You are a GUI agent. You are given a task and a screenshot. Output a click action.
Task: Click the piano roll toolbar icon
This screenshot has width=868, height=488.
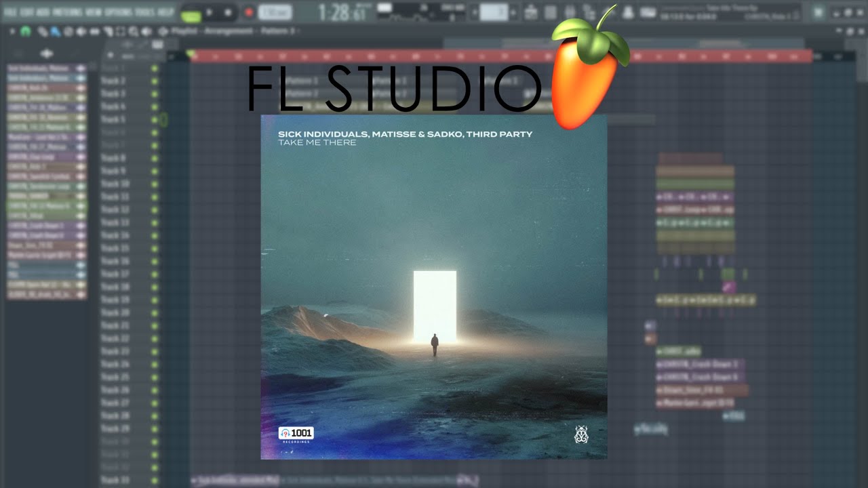[551, 12]
